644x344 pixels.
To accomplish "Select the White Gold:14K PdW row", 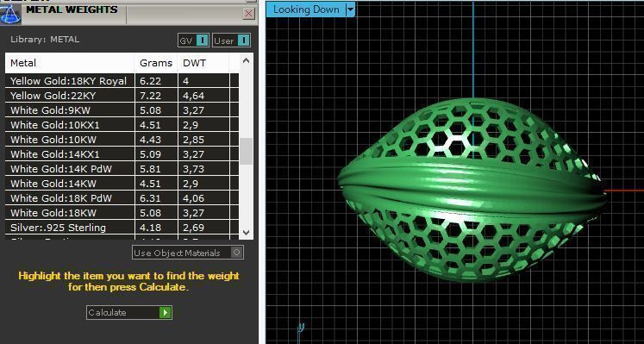I will tap(122, 169).
